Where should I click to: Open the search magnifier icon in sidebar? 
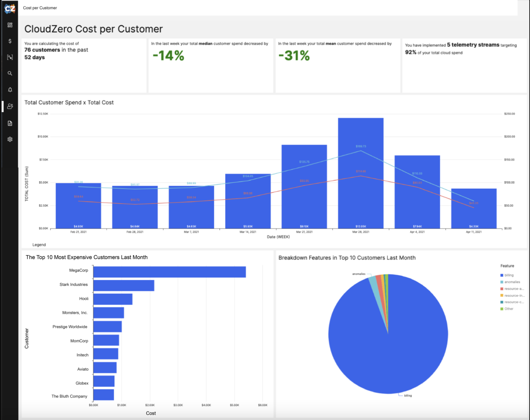[x=10, y=74]
